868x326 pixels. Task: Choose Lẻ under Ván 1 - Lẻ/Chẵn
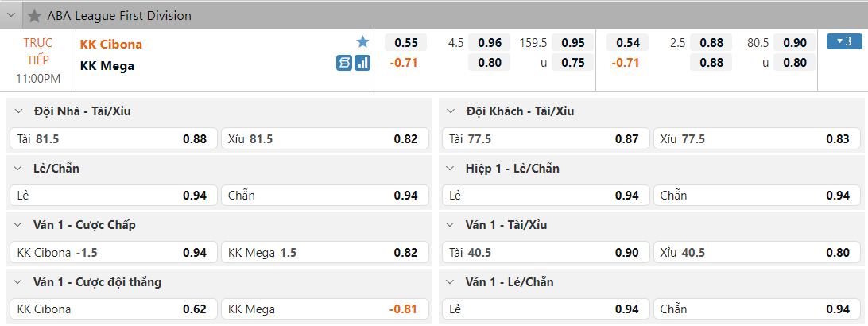(x=544, y=309)
